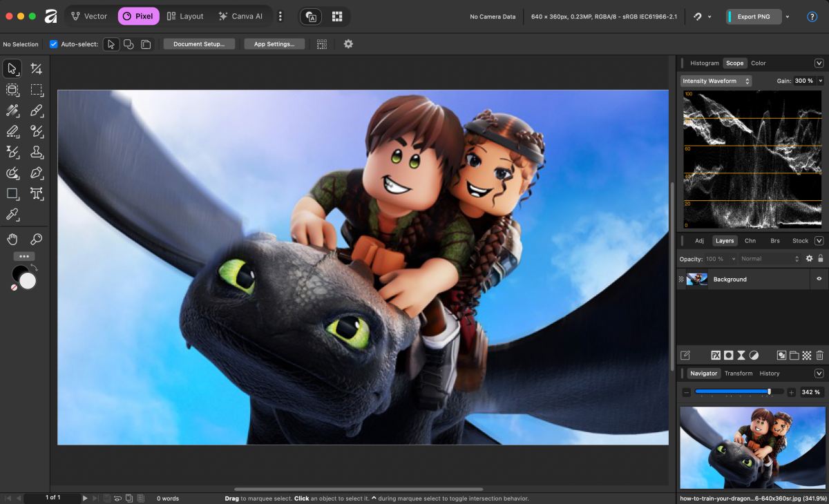The height and width of the screenshot is (504, 829).
Task: Click the rectangular Marquee selection tool
Action: pyautogui.click(x=37, y=90)
